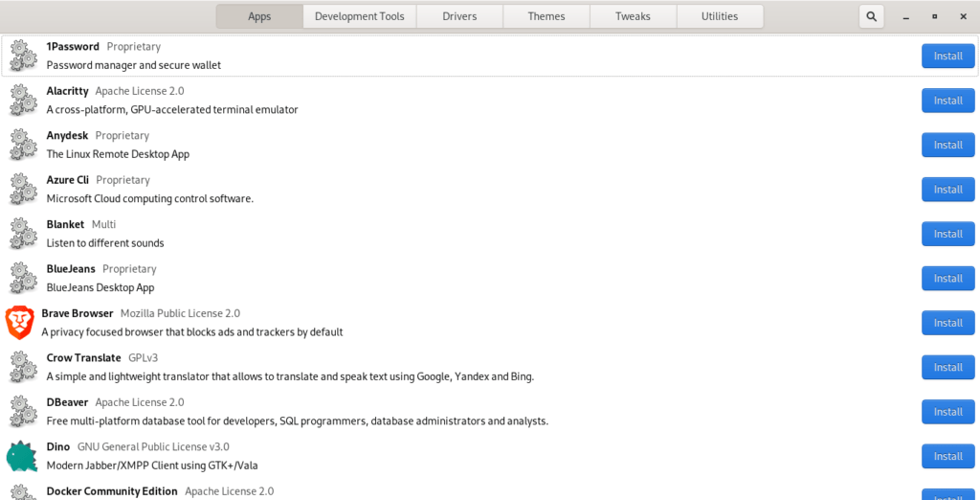
Task: Select the Themes tab
Action: point(546,16)
